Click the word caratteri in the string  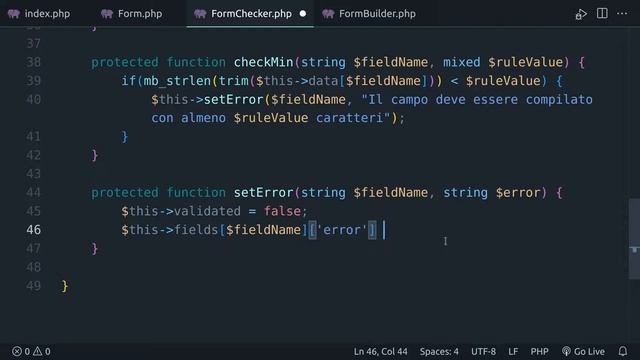350,118
